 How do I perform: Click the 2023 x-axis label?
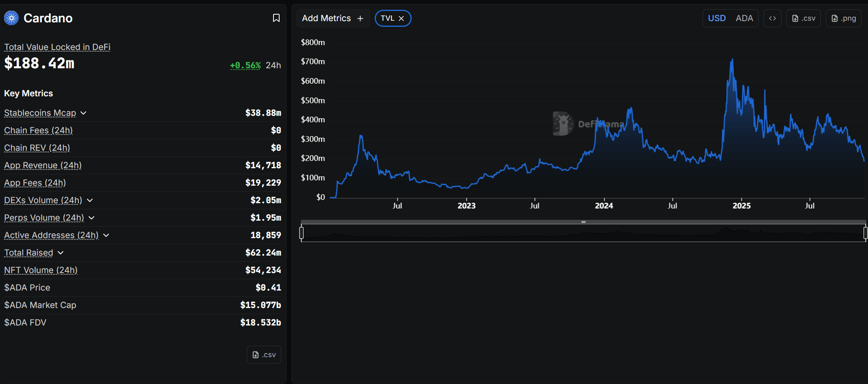click(x=467, y=206)
